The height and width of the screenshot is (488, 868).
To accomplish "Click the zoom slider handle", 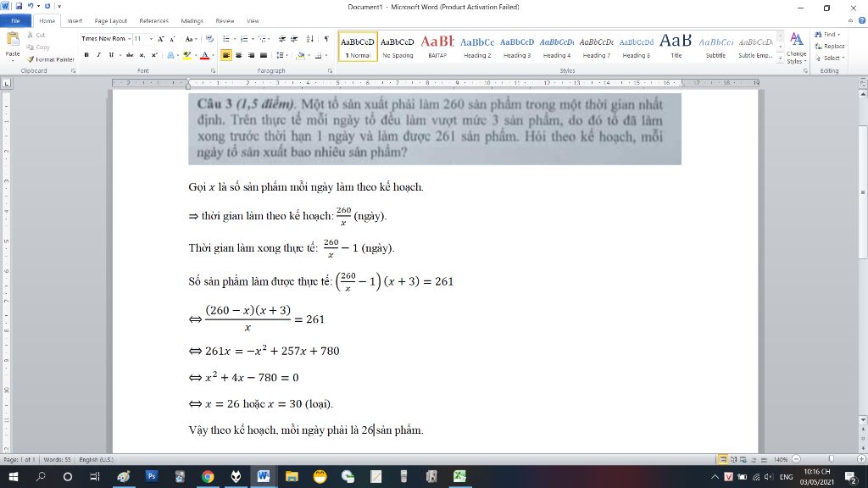I will pos(831,459).
